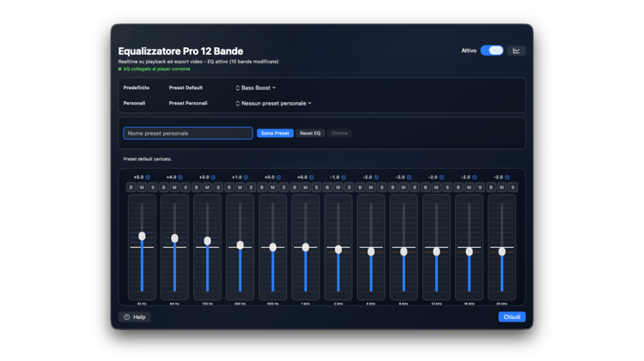Viewport: 644px width, 361px height.
Task: Click Chiudi to close the equalizer
Action: [x=512, y=317]
